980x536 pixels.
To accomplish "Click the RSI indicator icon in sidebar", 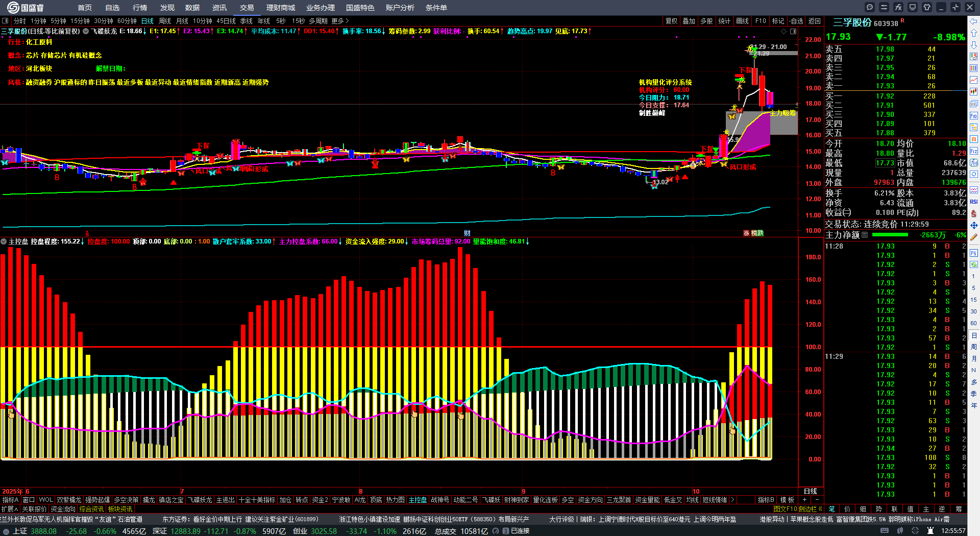I will coord(974,202).
